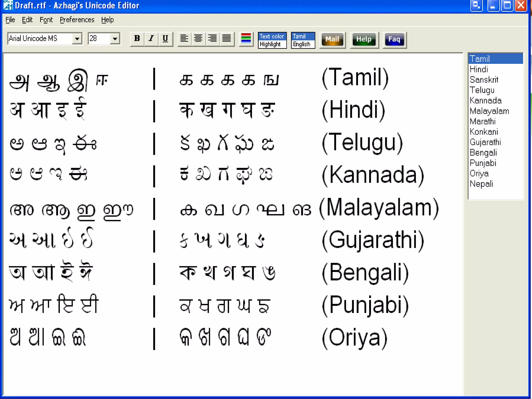Viewport: 532px width, 399px height.
Task: Switch to Text color mode
Action: [272, 36]
